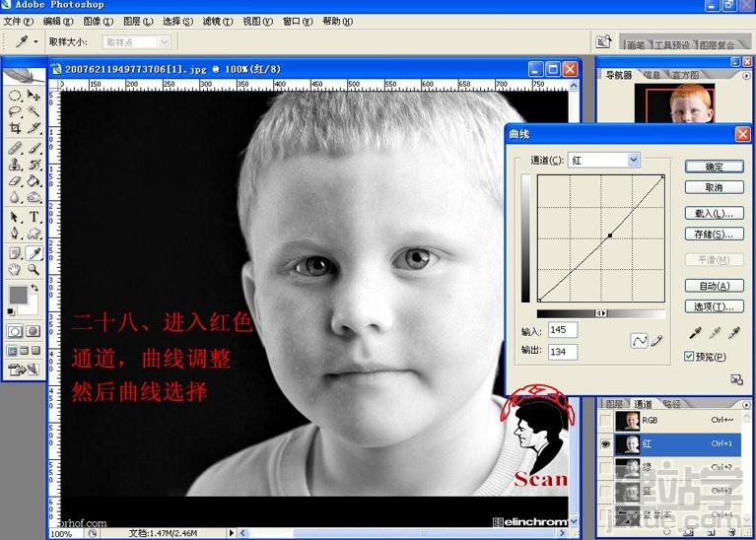Switch to the 直方图 tab
Viewport: 756px width, 540px height.
(x=685, y=75)
